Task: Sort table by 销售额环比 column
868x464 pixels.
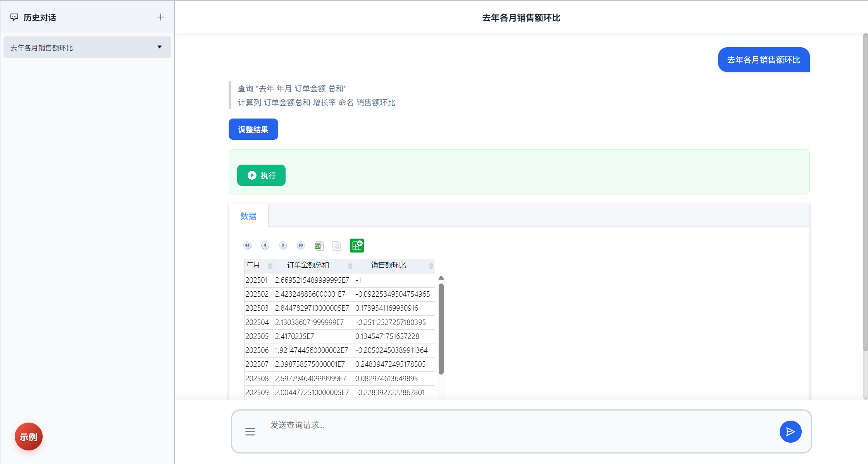Action: tap(431, 265)
